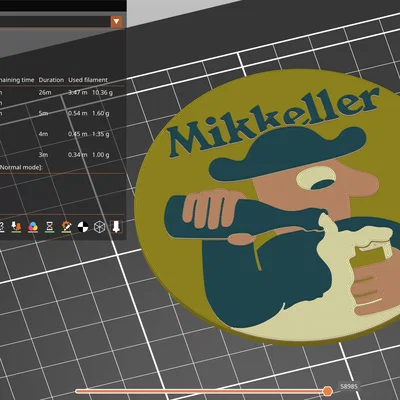Select the 26m duration cell
Image resolution: width=400 pixels, height=400 pixels.
coord(45,92)
